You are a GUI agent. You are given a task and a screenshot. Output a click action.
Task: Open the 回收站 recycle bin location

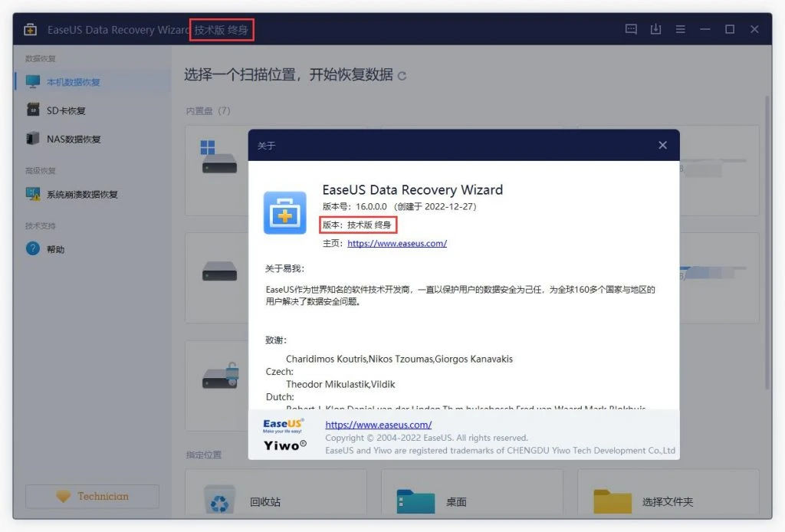coord(264,502)
